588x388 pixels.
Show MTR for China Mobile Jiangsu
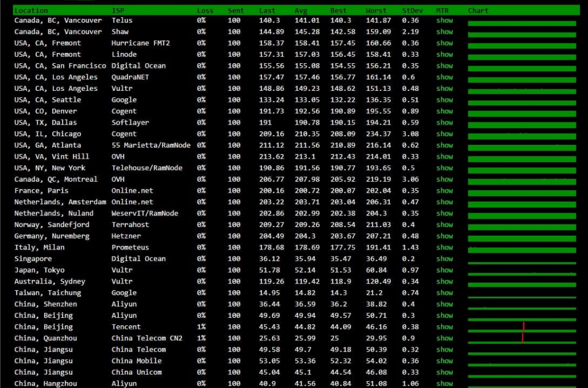point(444,361)
